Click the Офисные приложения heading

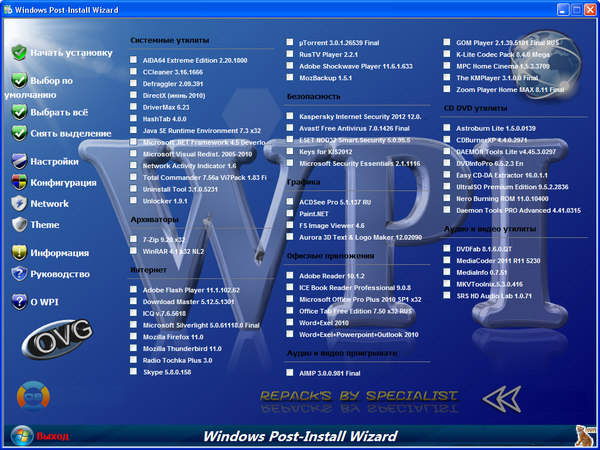click(330, 256)
